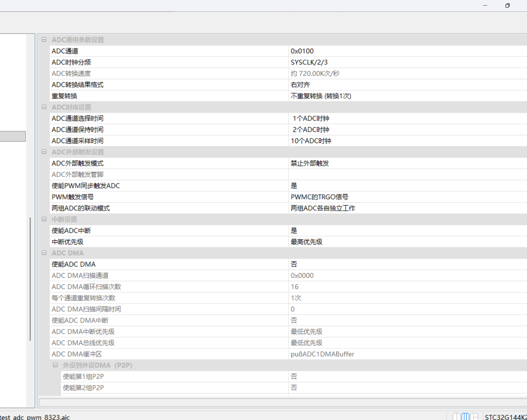Screen dimensions: 527x420
Task: Click the left panel vertical scrollbar
Action: [x=30, y=279]
